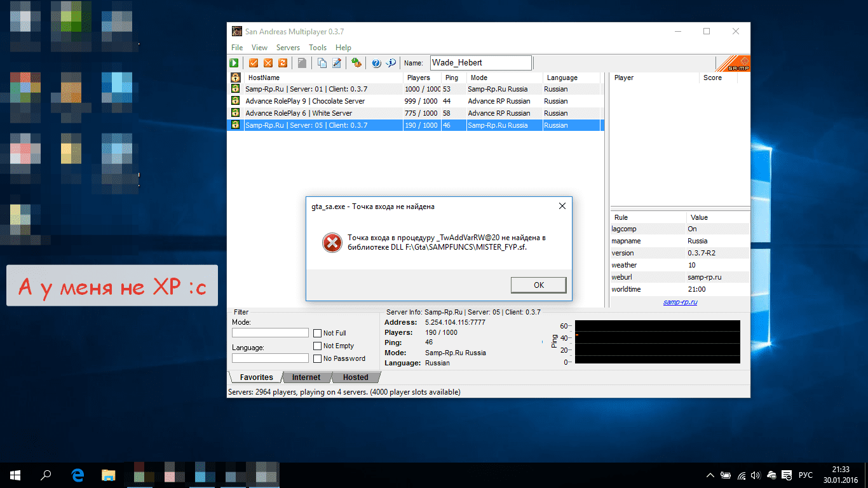This screenshot has width=868, height=488.
Task: Click lock icon of Chocolate Server row
Action: tap(235, 101)
